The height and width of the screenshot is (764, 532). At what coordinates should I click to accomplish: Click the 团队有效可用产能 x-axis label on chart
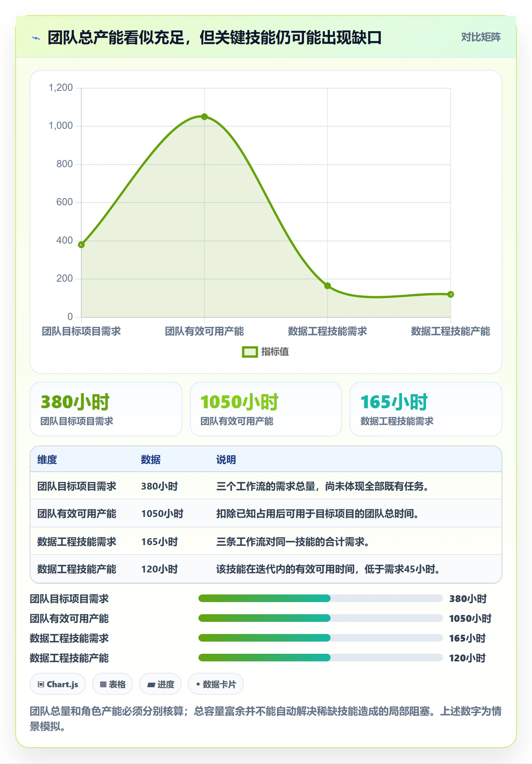pos(204,331)
